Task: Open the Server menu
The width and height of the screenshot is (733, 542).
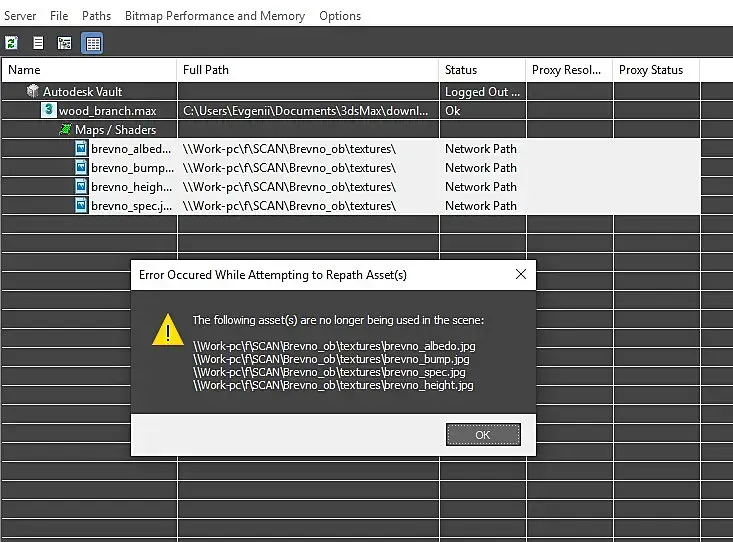Action: 20,16
